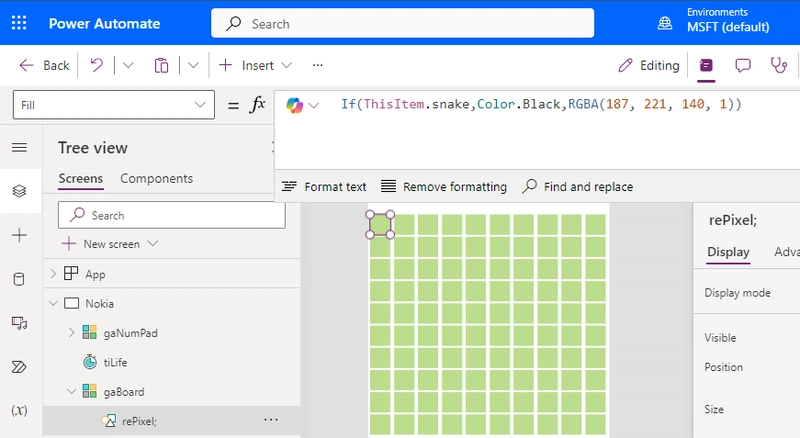This screenshot has height=438, width=800.
Task: Open the undo options dropdown arrow
Action: pyautogui.click(x=128, y=65)
